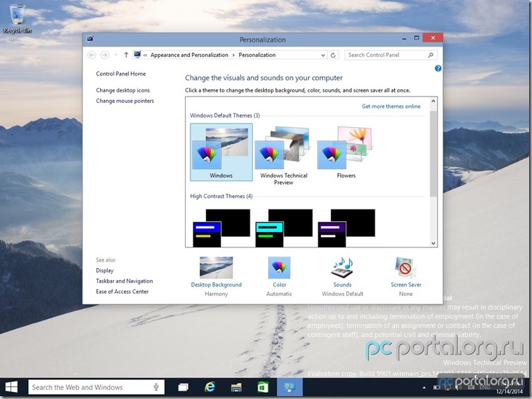The height and width of the screenshot is (399, 532).
Task: Select the cyan-titled high contrast theme
Action: (x=284, y=228)
